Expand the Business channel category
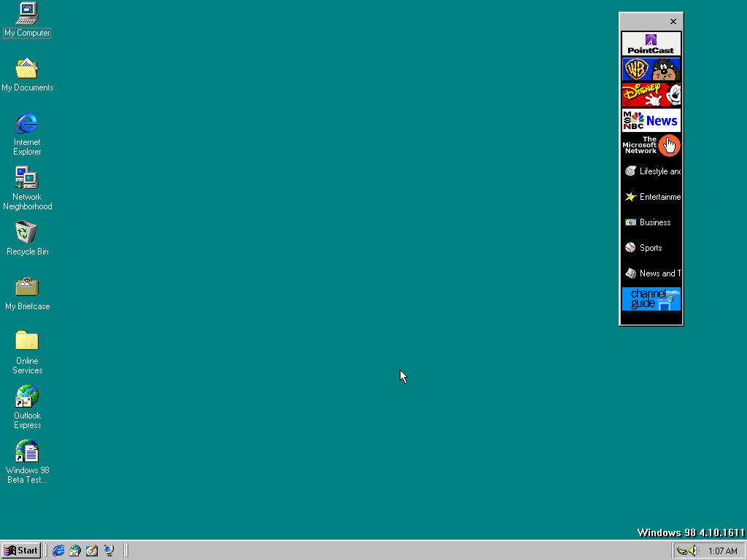The image size is (747, 560). (x=651, y=222)
